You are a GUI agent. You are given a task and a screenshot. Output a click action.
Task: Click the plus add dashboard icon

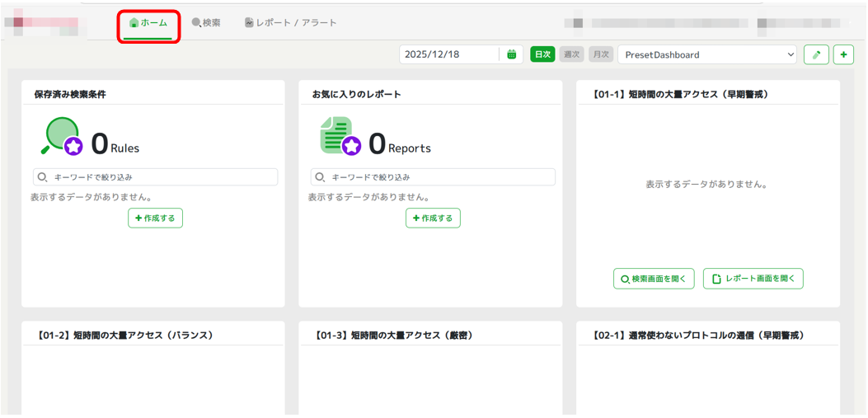tap(843, 54)
